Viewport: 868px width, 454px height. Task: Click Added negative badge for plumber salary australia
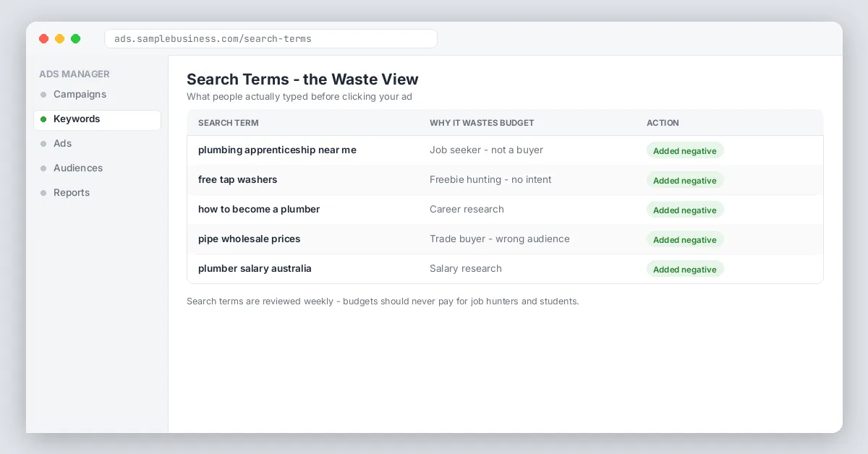[685, 269]
